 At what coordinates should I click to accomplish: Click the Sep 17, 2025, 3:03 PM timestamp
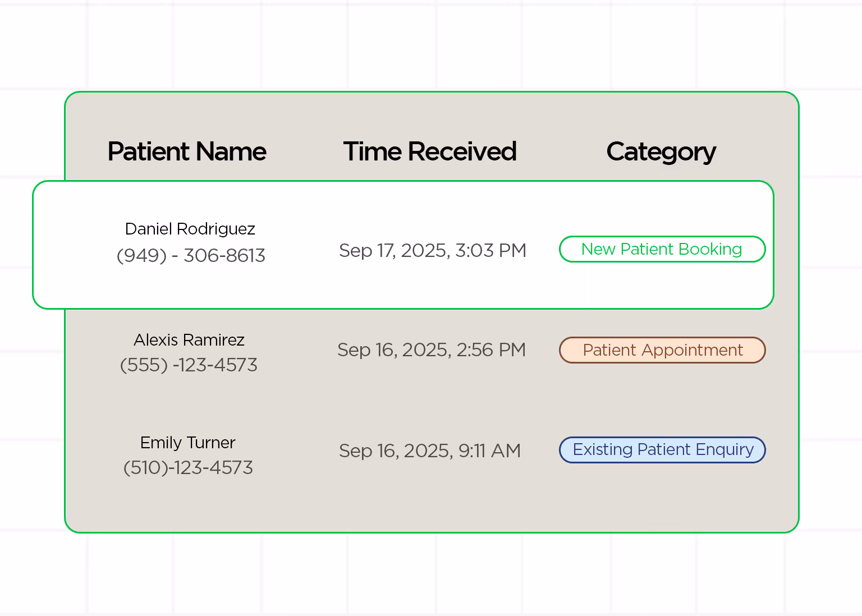tap(433, 250)
